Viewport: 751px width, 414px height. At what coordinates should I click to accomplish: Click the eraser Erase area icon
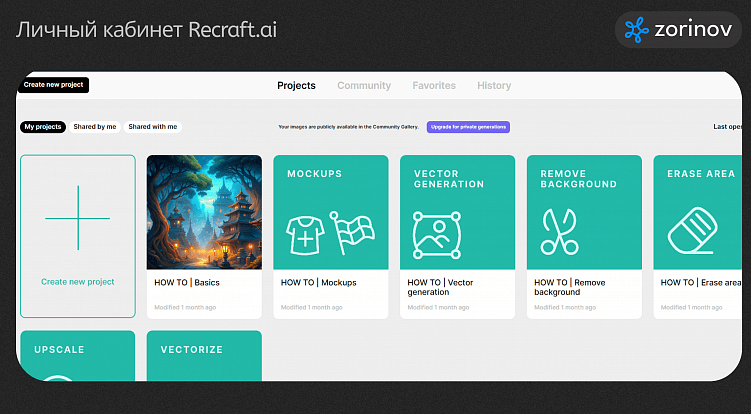tap(693, 230)
